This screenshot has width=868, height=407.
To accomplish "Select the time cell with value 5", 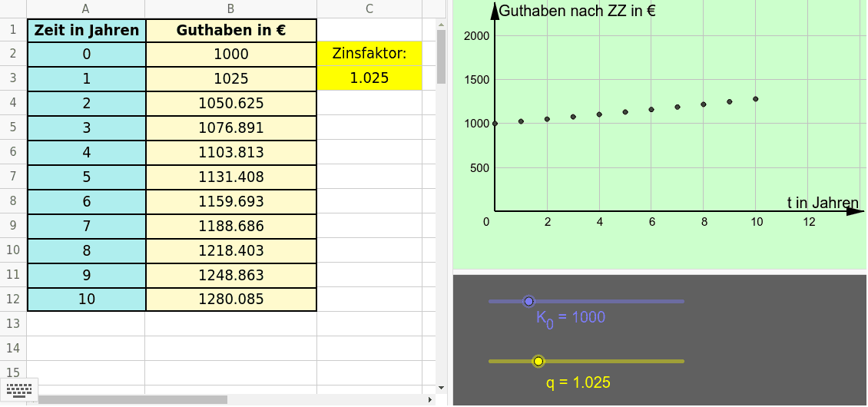I will click(86, 177).
